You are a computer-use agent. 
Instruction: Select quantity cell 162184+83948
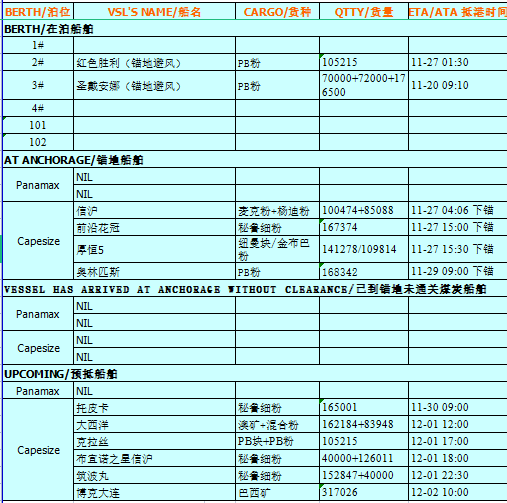click(364, 424)
